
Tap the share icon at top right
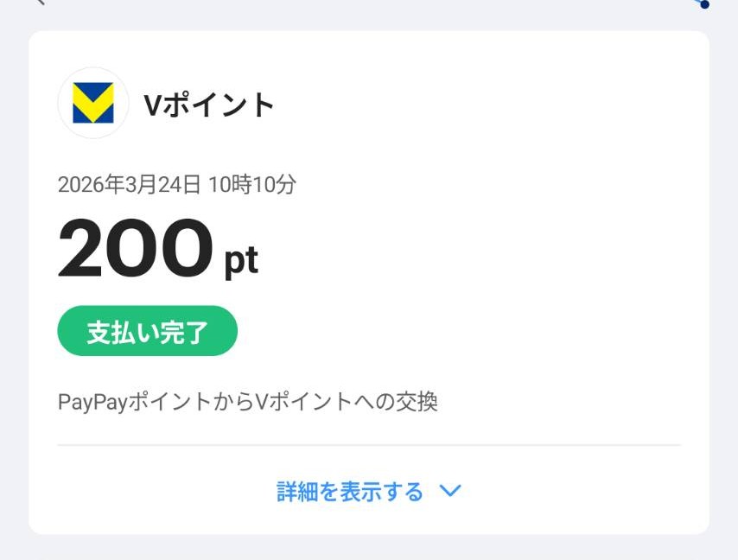pyautogui.click(x=702, y=3)
